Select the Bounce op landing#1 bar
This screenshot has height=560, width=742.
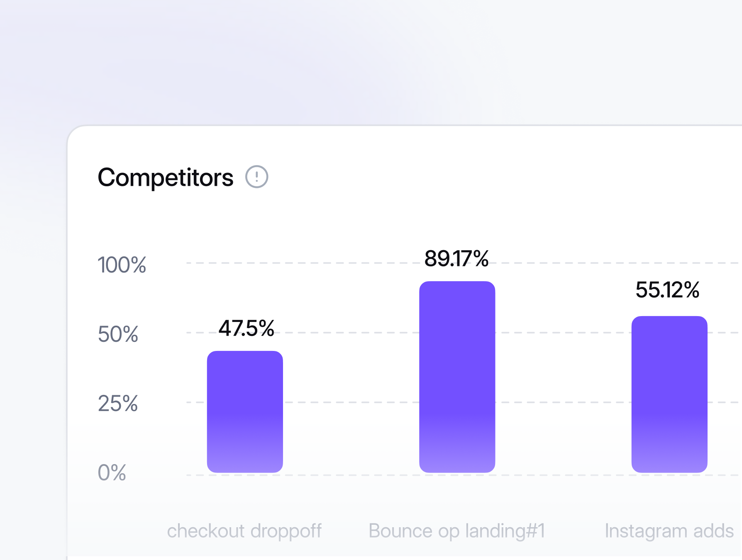457,377
